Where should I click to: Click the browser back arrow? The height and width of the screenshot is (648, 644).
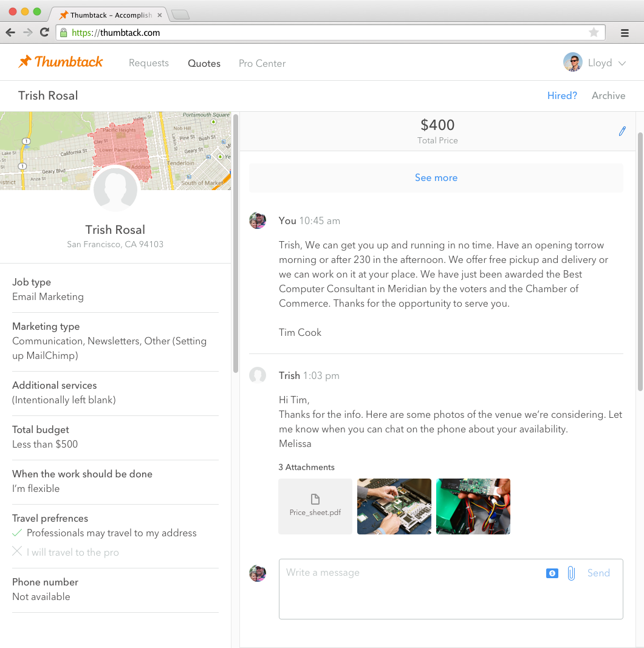(x=10, y=32)
